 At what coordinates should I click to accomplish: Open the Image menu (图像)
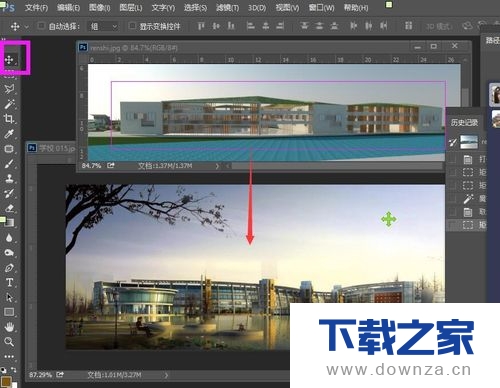(100, 7)
